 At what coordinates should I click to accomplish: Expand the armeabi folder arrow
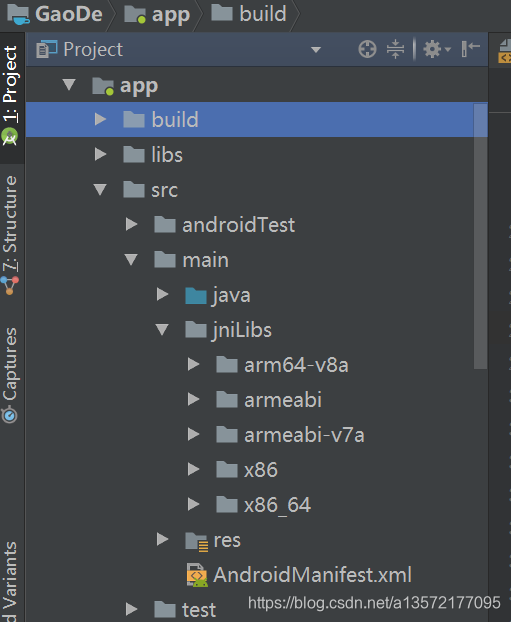[x=193, y=399]
